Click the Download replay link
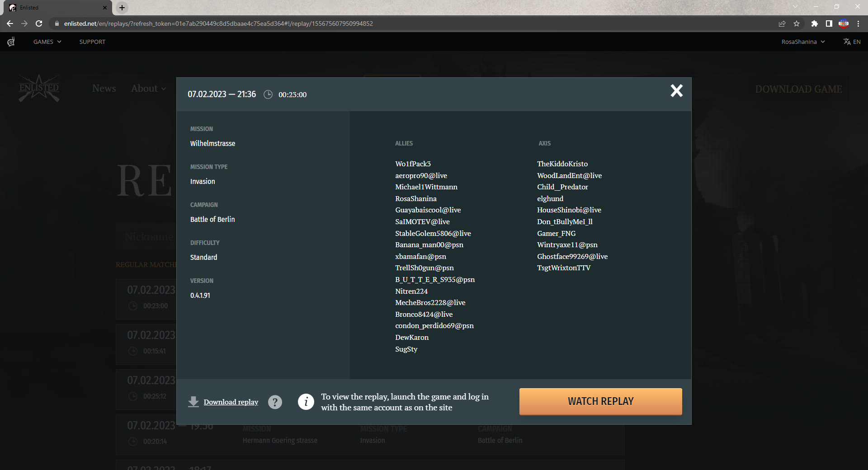 [231, 402]
